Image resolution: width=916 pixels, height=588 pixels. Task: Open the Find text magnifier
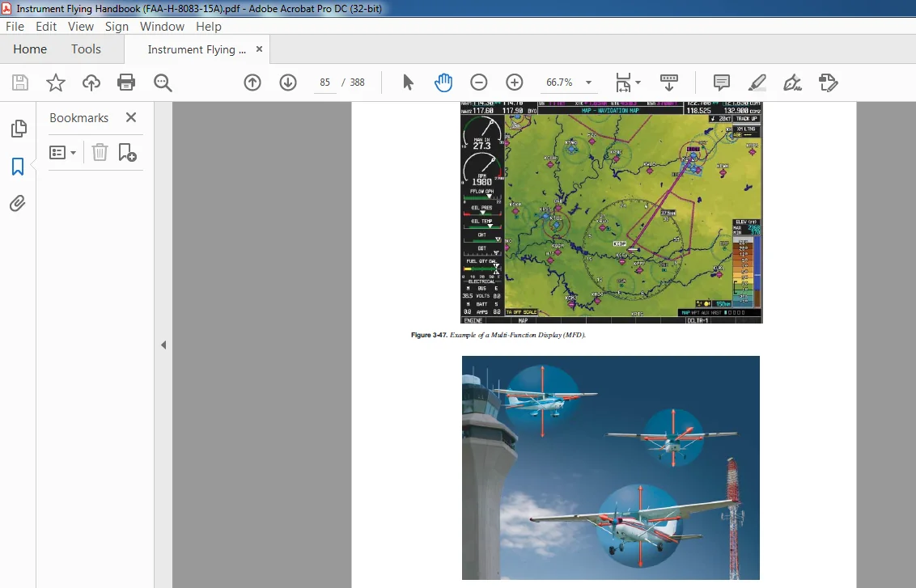click(x=163, y=82)
